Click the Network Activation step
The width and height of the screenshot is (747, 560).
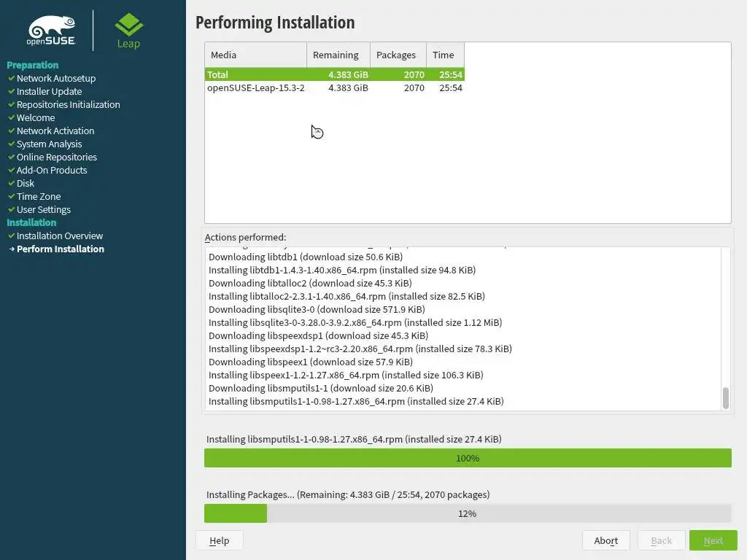click(x=55, y=131)
